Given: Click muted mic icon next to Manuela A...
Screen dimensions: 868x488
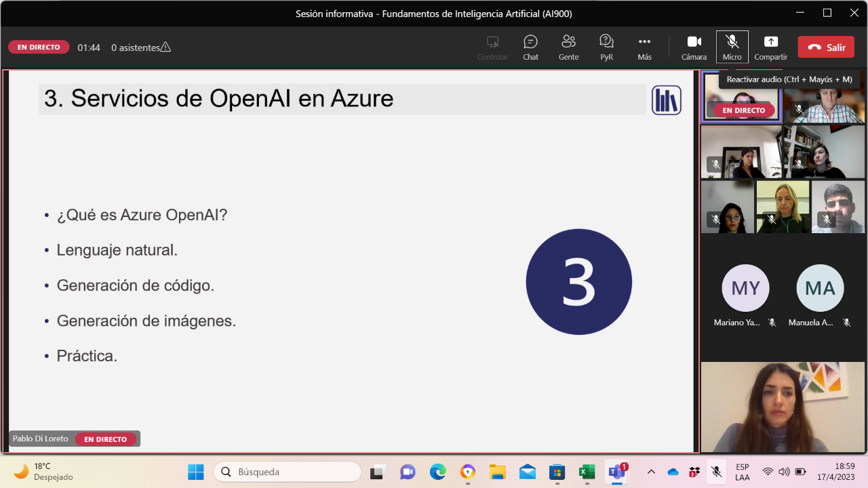Looking at the screenshot, I should [x=846, y=323].
